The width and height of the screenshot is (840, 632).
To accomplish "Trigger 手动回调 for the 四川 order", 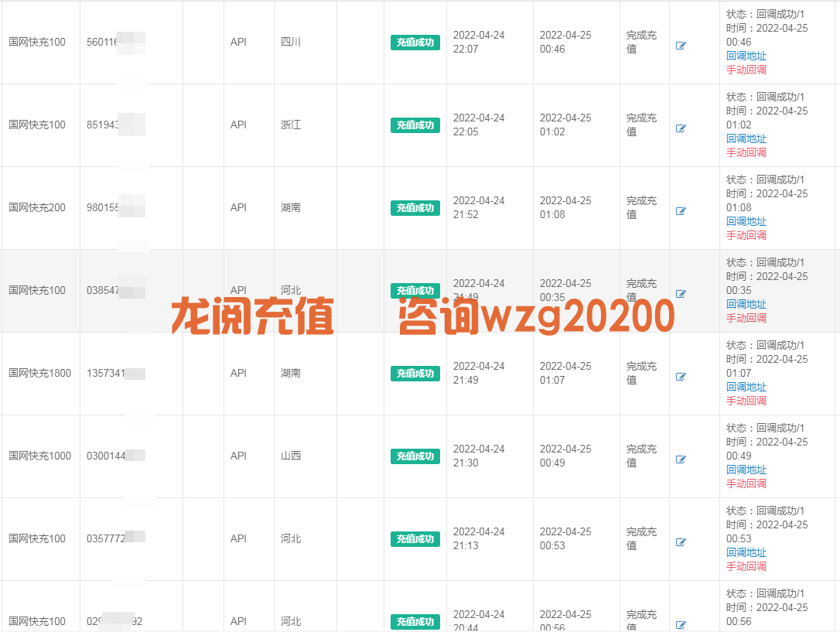I will (x=746, y=70).
